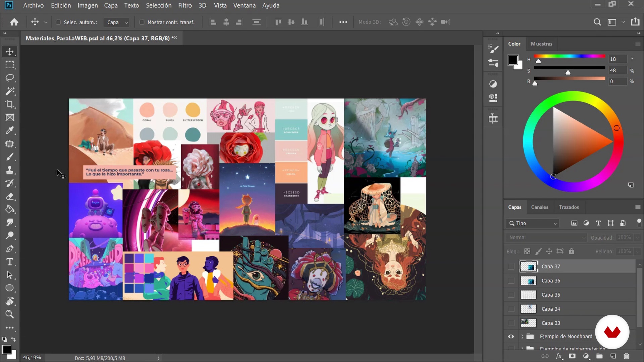
Task: Open the workspace switcher dropdown arrow
Action: point(623,22)
